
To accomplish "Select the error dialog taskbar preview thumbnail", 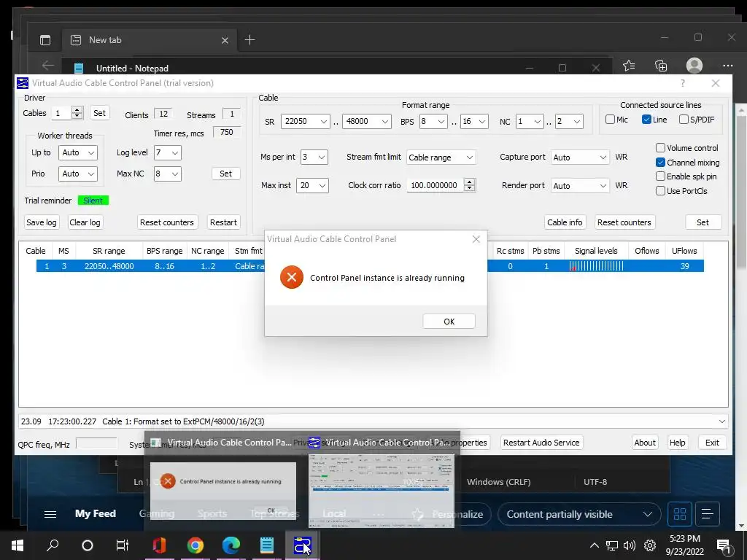I will coord(223,491).
